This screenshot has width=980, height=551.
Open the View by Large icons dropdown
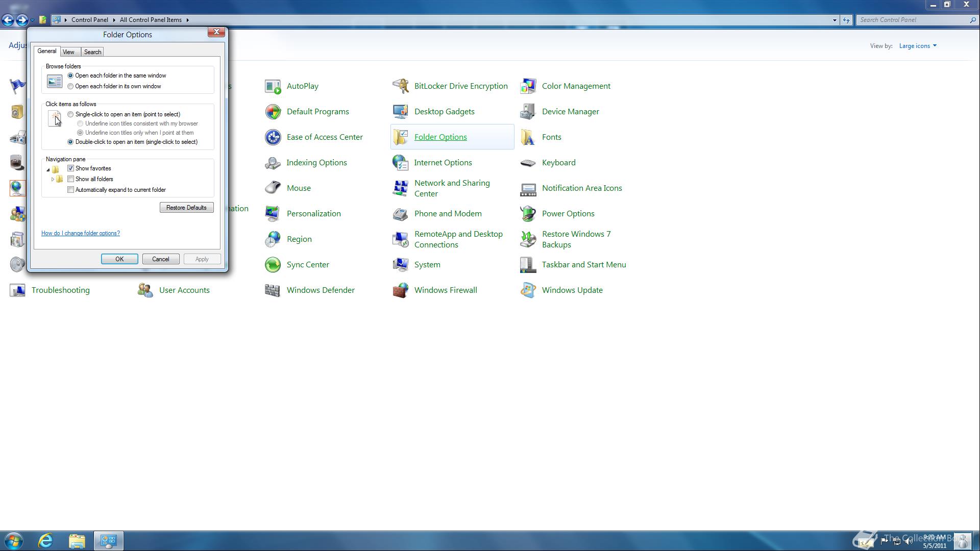918,46
